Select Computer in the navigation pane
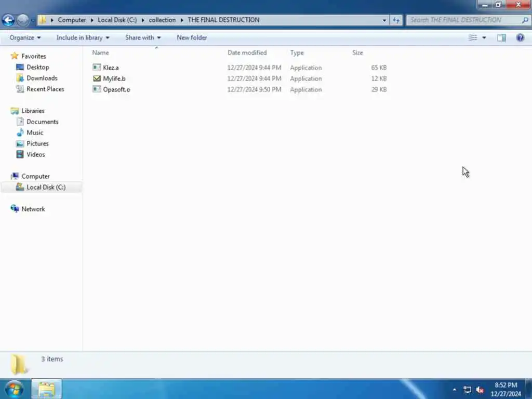Screen dimensions: 532x399 (35, 176)
